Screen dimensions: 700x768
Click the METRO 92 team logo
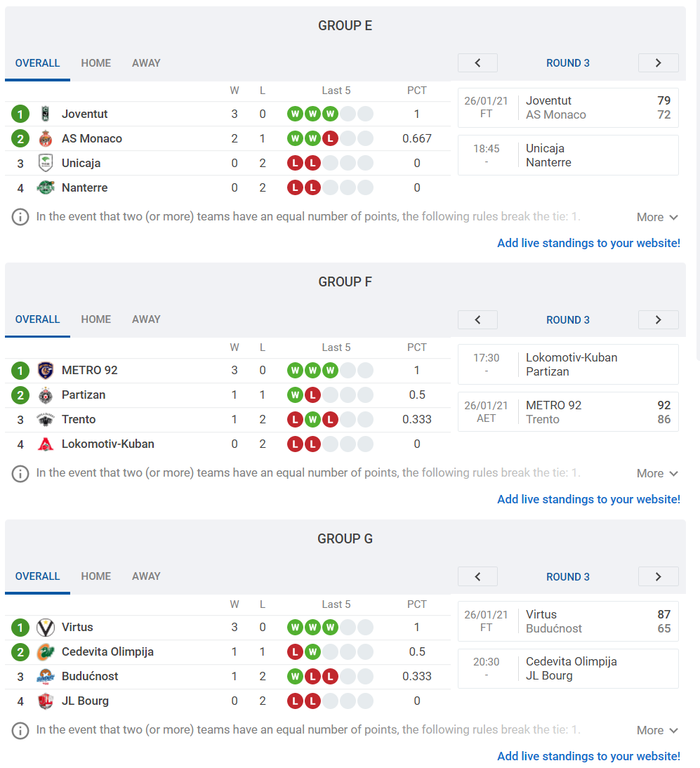click(x=45, y=370)
